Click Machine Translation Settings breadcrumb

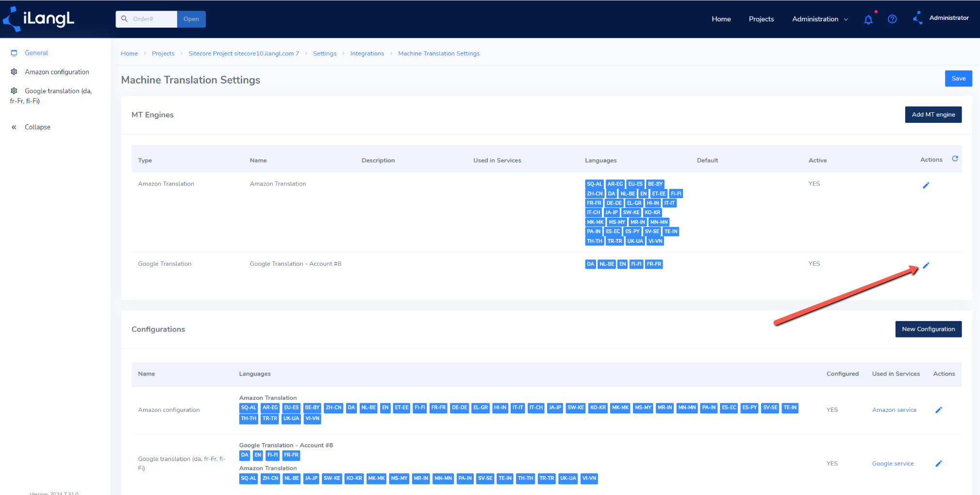439,53
